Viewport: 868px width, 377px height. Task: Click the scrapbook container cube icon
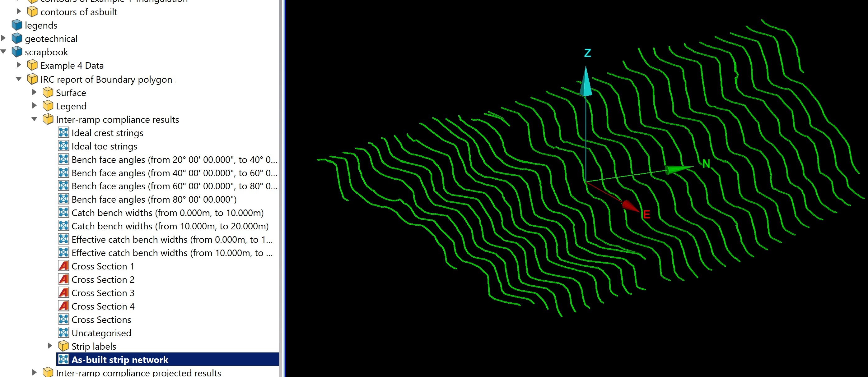pos(17,52)
